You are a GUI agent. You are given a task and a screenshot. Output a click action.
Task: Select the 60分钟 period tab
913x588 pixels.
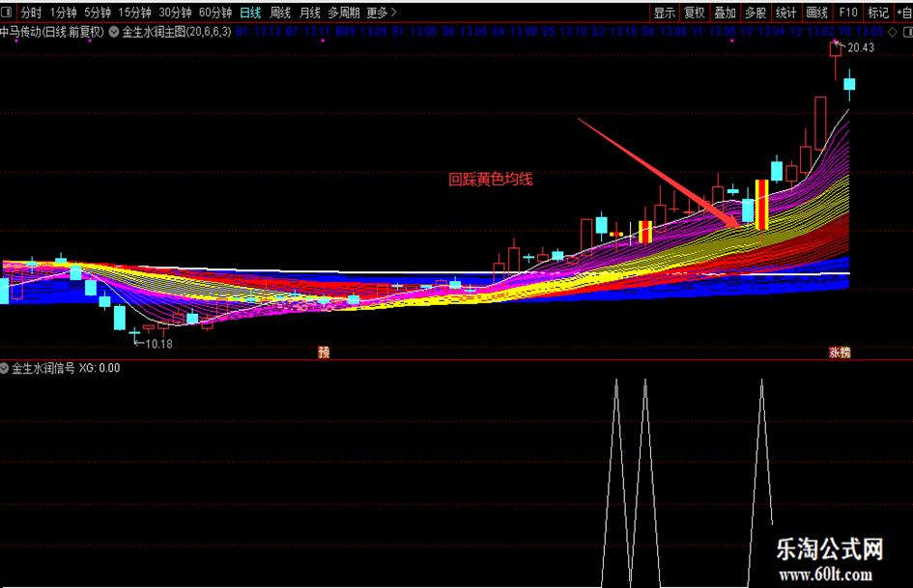(214, 13)
